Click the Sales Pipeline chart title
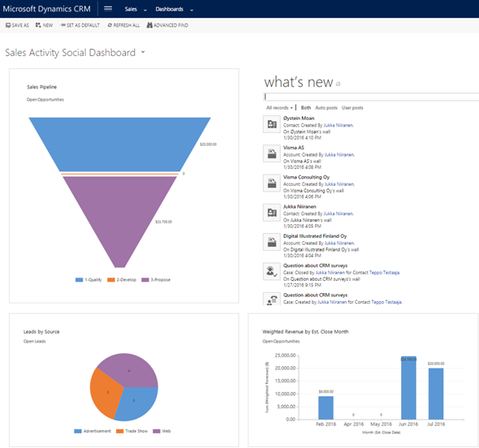Image resolution: width=479 pixels, height=448 pixels. pos(42,87)
